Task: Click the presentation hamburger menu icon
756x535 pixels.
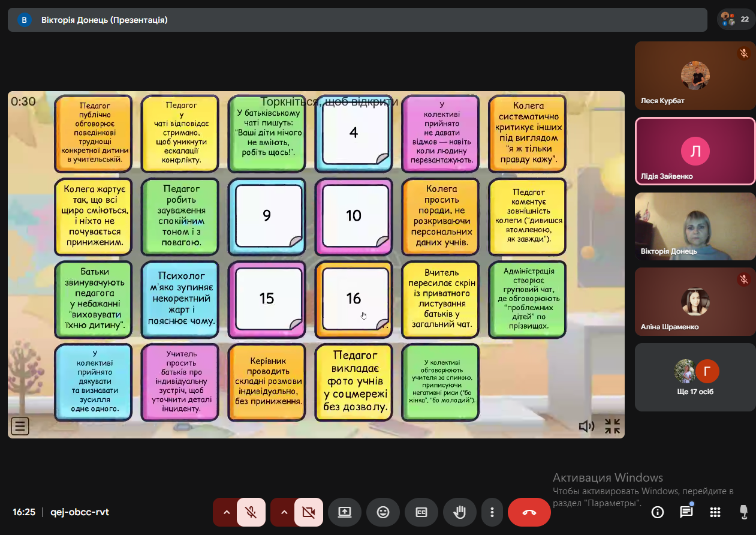Action: coord(19,426)
